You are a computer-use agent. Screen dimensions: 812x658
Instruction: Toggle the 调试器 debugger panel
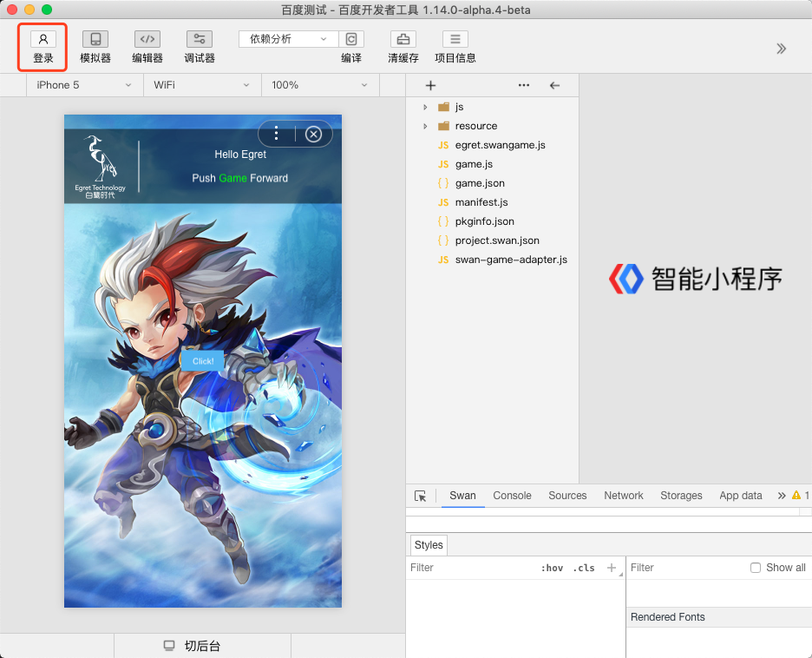tap(200, 39)
